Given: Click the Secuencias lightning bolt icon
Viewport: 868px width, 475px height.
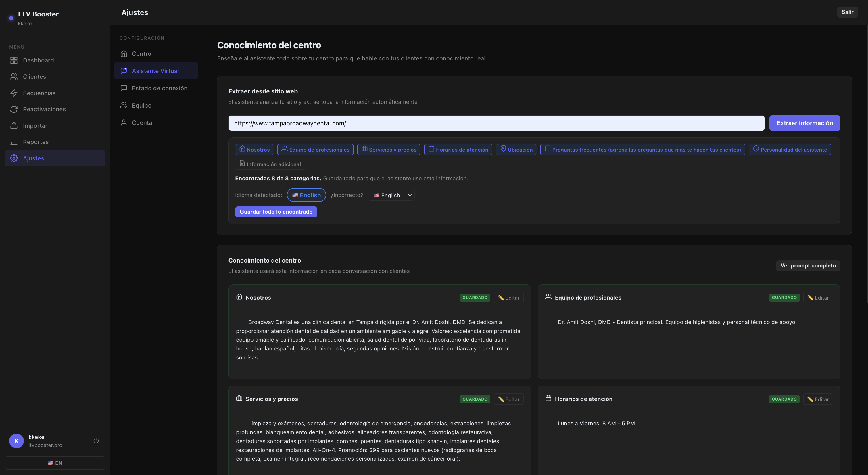Looking at the screenshot, I should click(x=14, y=93).
